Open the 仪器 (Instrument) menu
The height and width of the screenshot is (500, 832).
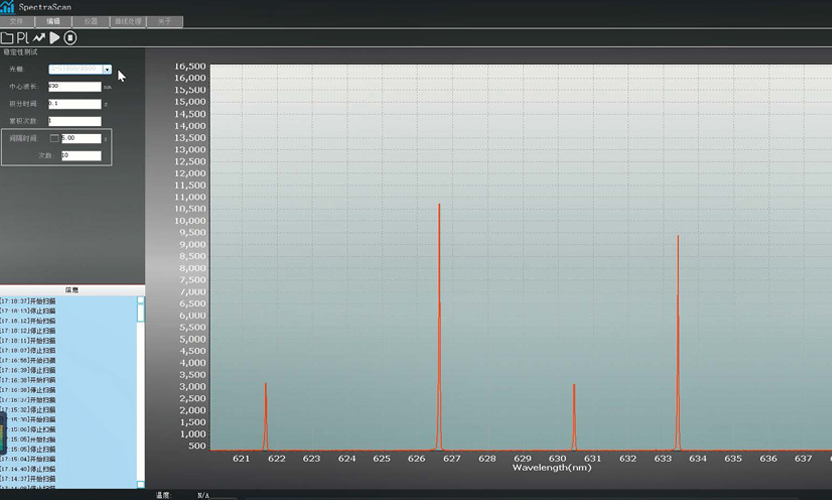coord(91,20)
